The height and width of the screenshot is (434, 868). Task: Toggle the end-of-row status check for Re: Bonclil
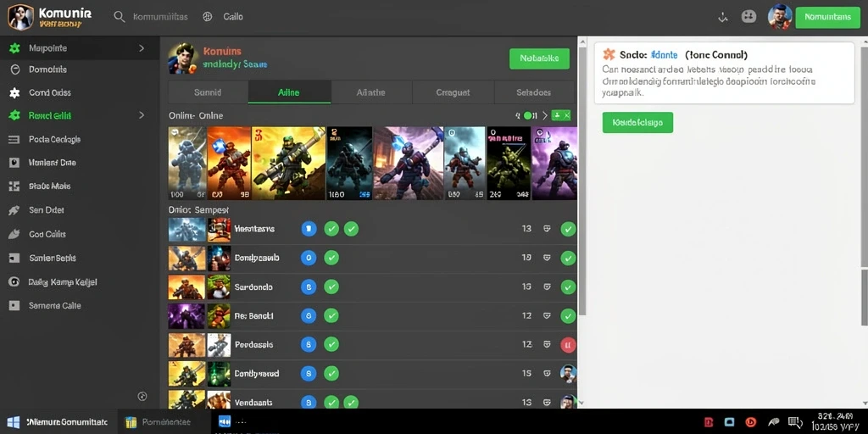pos(568,315)
